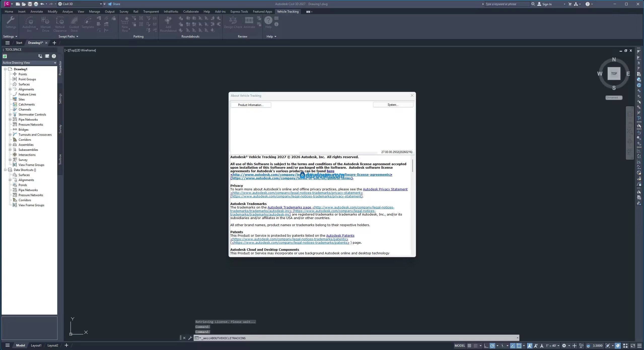Click the license text vertical scrollbar

point(412,166)
